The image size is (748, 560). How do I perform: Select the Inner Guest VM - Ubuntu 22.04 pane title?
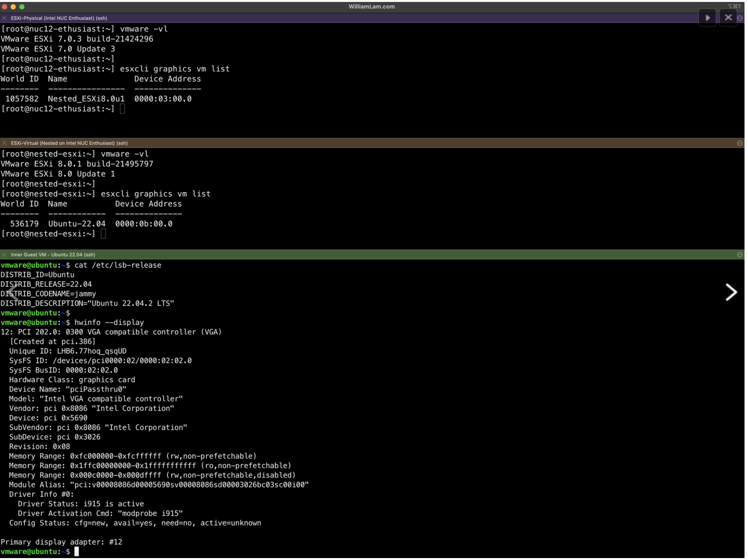coord(53,256)
